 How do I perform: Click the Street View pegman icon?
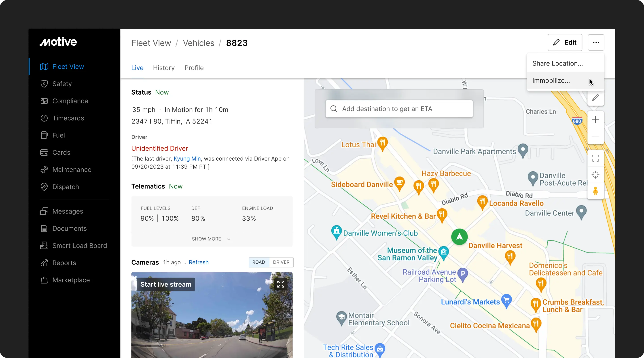[x=595, y=191]
